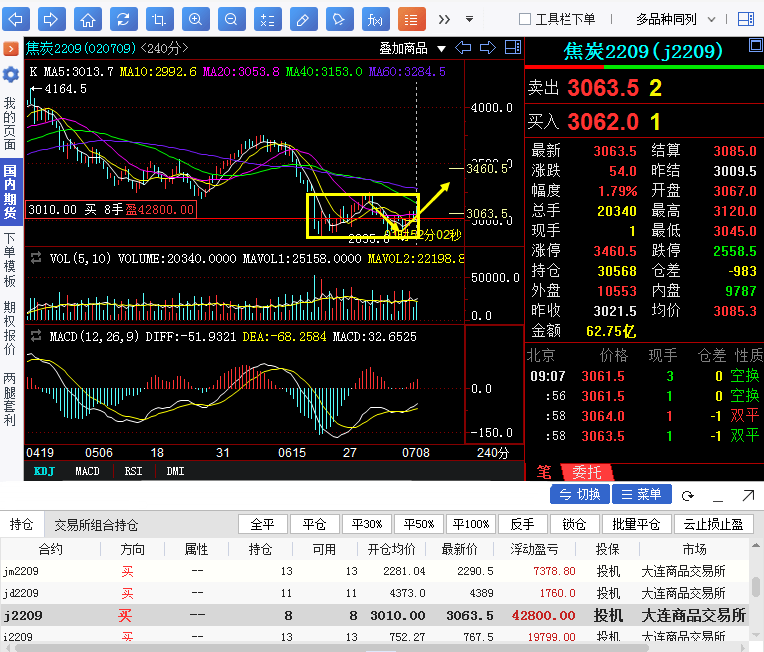Image resolution: width=764 pixels, height=652 pixels.
Task: Click the 平50% button
Action: [x=418, y=524]
